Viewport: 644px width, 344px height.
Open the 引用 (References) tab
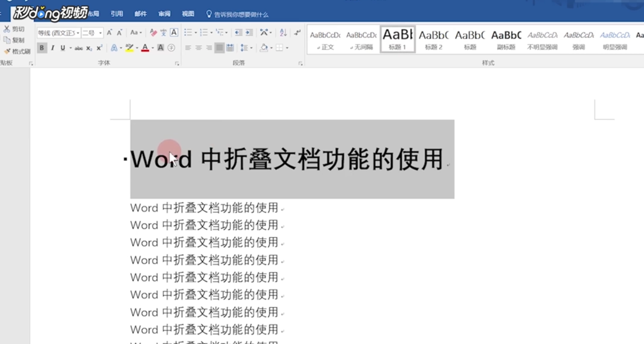point(117,14)
